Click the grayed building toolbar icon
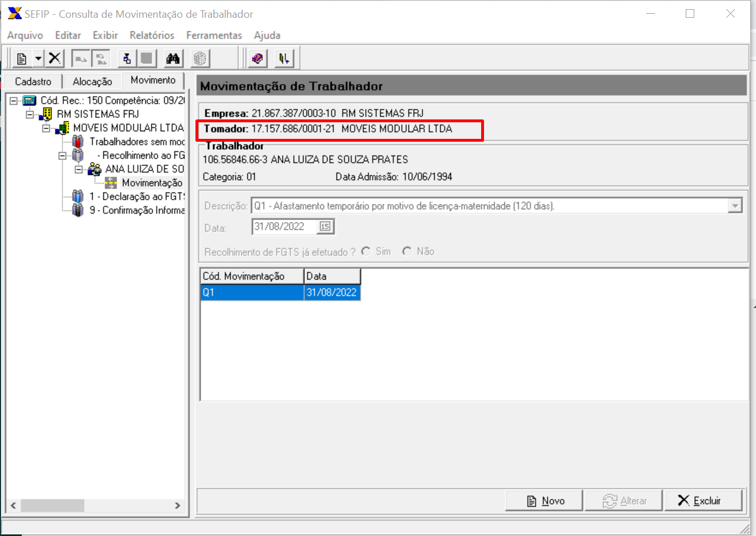 (x=199, y=58)
